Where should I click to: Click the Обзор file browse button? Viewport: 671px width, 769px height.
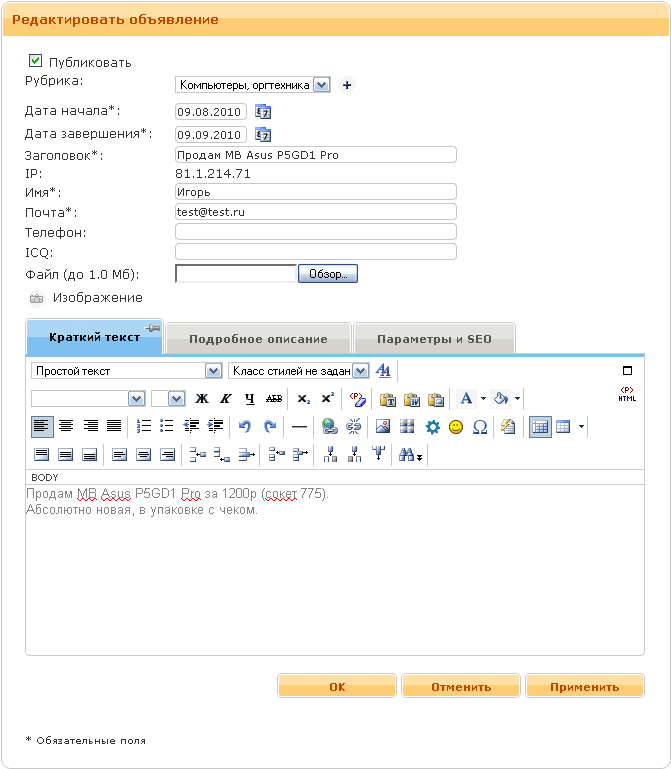327,274
